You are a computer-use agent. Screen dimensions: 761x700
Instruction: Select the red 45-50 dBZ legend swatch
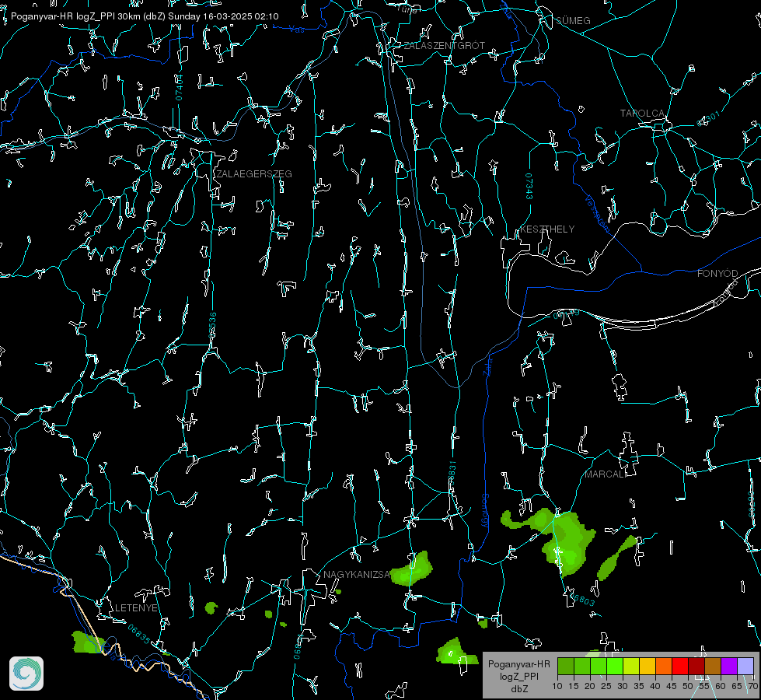[680, 666]
